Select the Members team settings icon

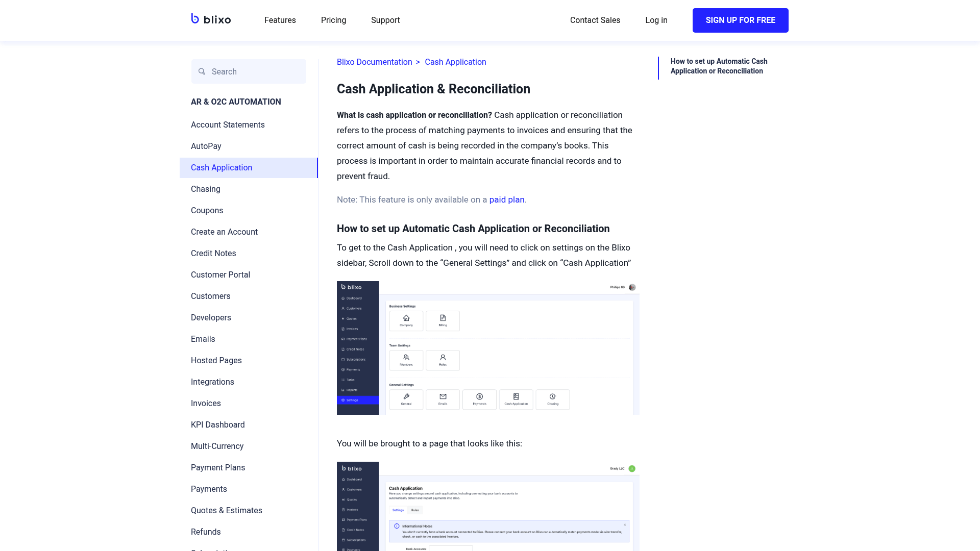click(406, 360)
